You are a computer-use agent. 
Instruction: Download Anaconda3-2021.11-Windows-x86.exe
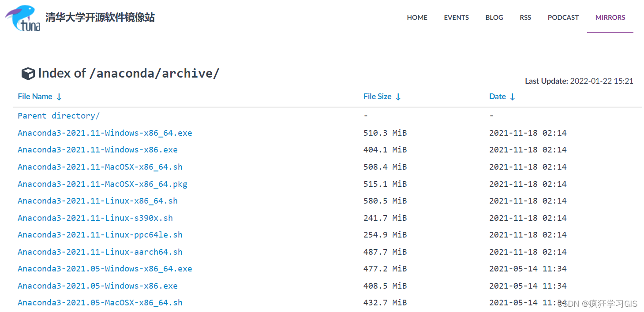point(97,150)
